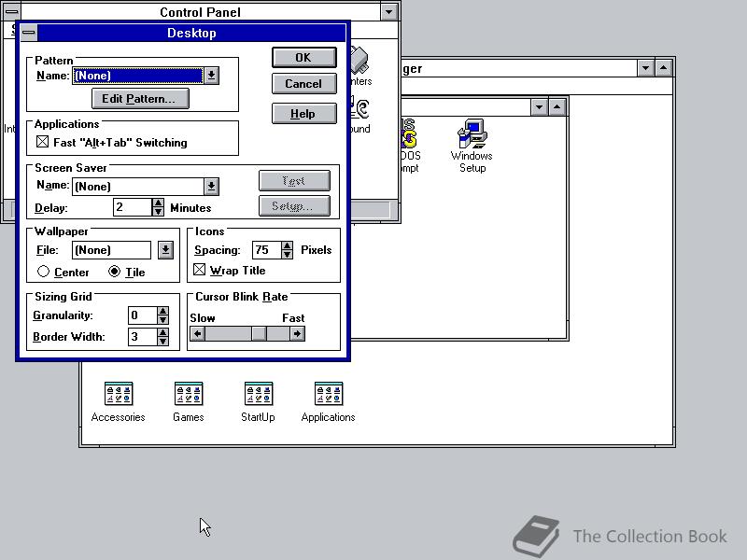Click the Granularity input field
The image size is (747, 560).
pos(143,315)
